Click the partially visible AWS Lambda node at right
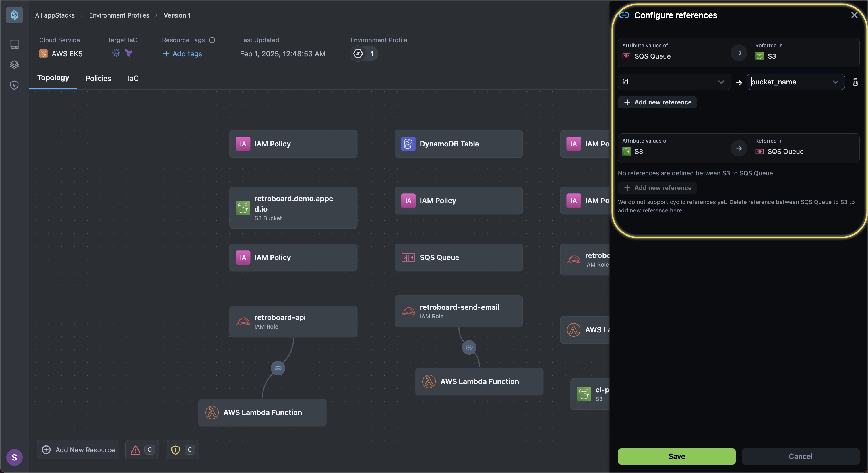Viewport: 868px width, 473px height. coord(585,330)
